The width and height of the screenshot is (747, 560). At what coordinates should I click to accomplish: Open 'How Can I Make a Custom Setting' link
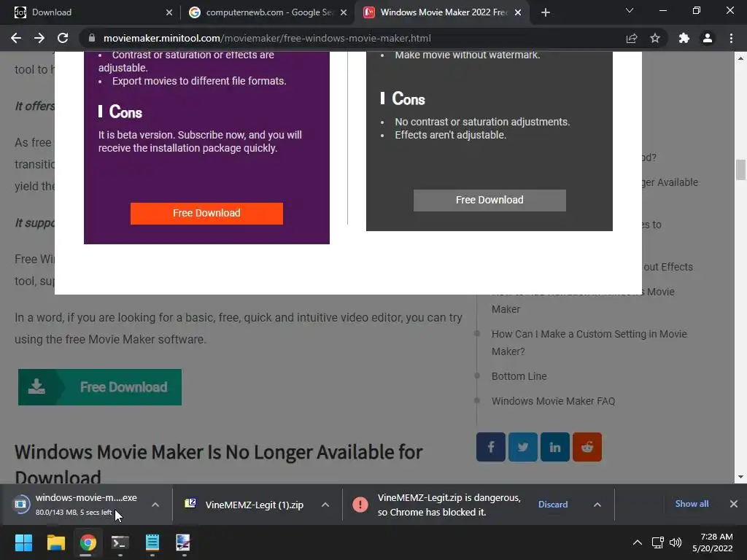(x=589, y=343)
